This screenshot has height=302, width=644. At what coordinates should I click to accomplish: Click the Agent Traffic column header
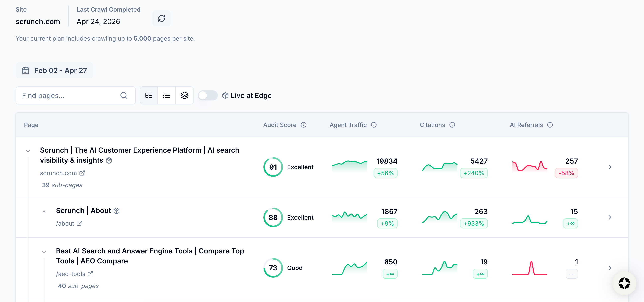[348, 125]
